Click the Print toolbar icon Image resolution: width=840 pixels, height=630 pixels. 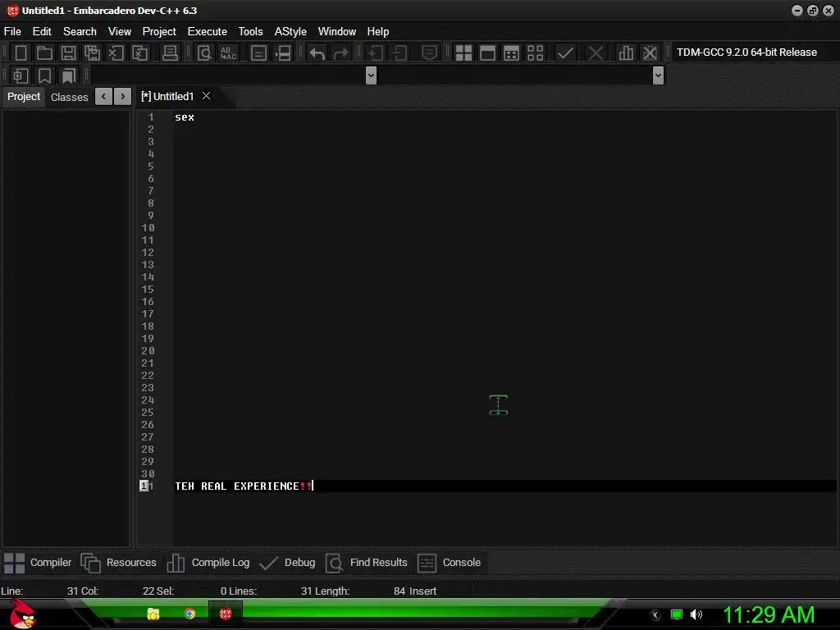(170, 52)
